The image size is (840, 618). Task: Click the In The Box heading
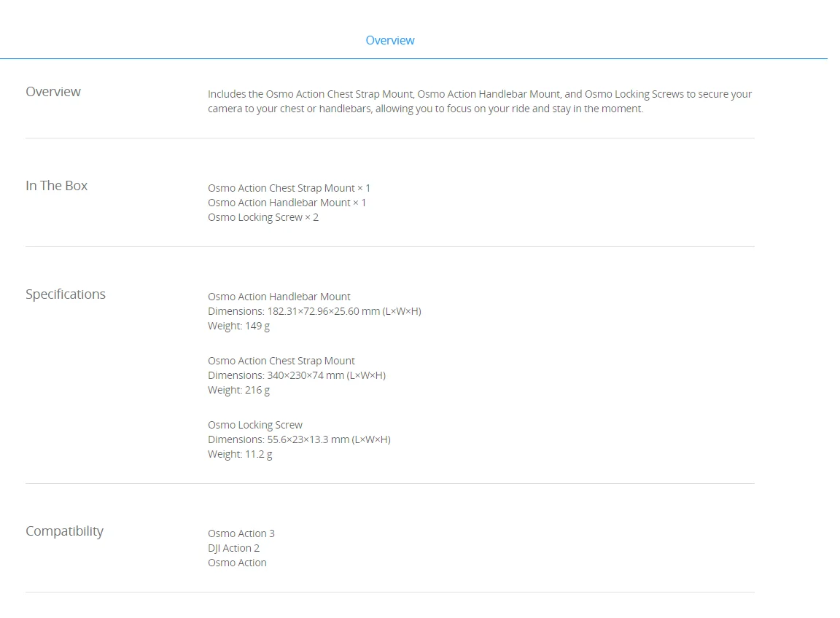pyautogui.click(x=56, y=185)
